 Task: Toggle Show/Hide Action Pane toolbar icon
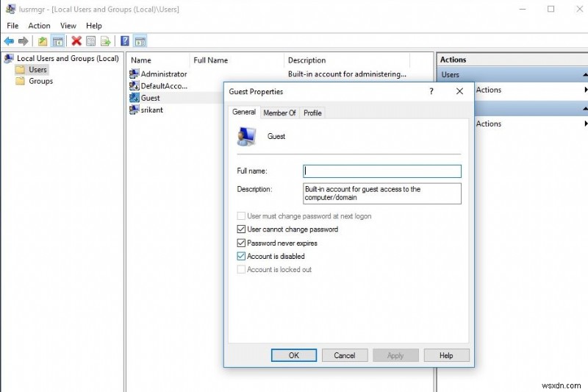(x=140, y=41)
